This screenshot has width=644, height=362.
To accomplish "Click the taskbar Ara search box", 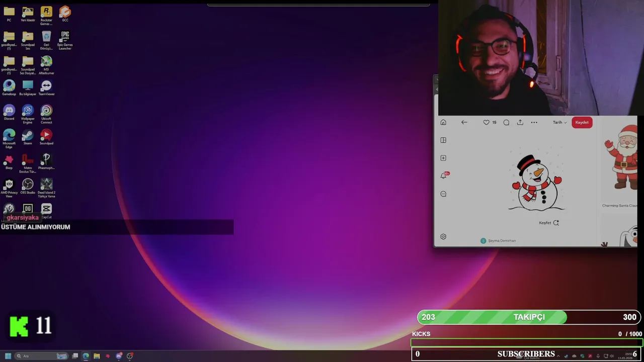I will [x=42, y=356].
